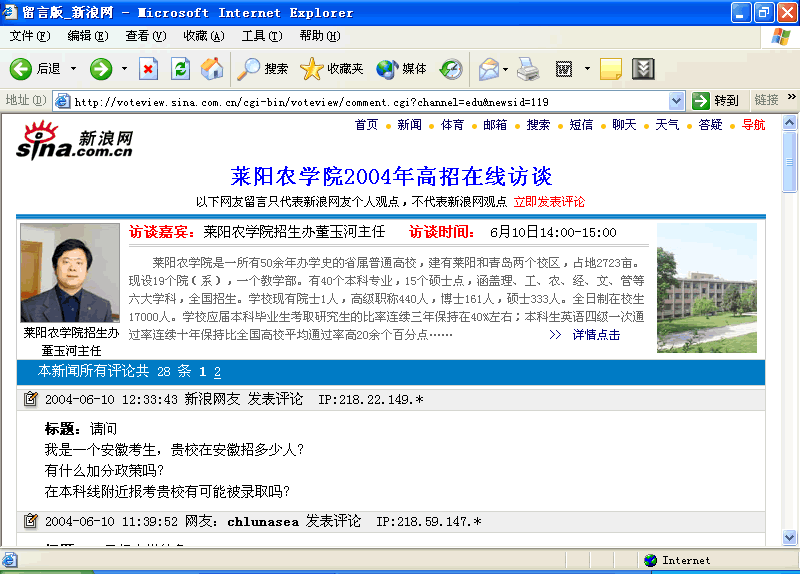Open the 答疑 nav link

click(710, 125)
